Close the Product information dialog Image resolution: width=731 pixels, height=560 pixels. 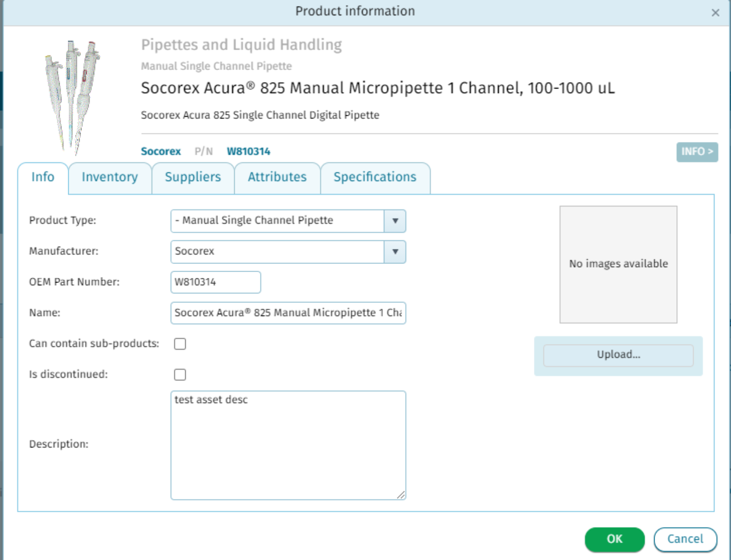pos(715,12)
